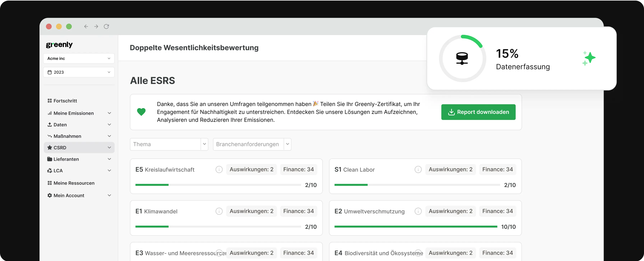
Task: Open the Acme inc company dropdown
Action: click(79, 58)
